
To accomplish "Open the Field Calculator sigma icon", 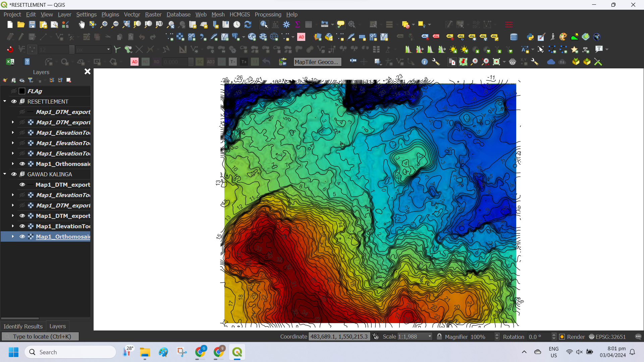I will [297, 24].
